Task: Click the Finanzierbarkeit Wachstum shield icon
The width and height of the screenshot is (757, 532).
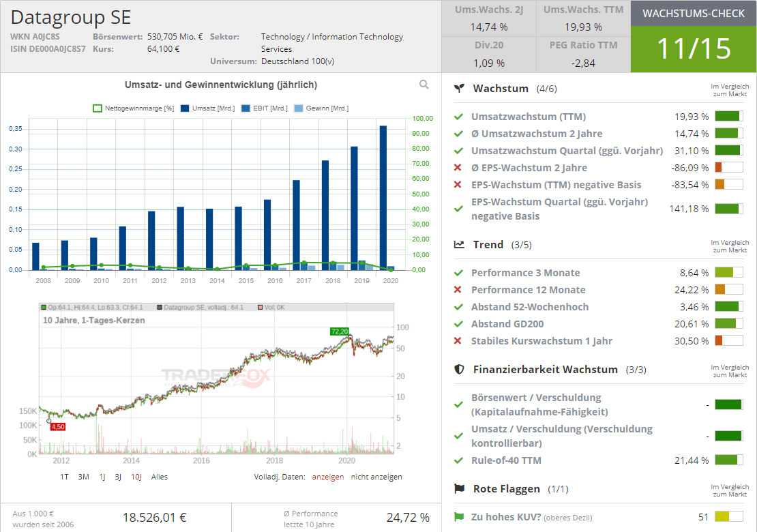Action: pyautogui.click(x=459, y=369)
